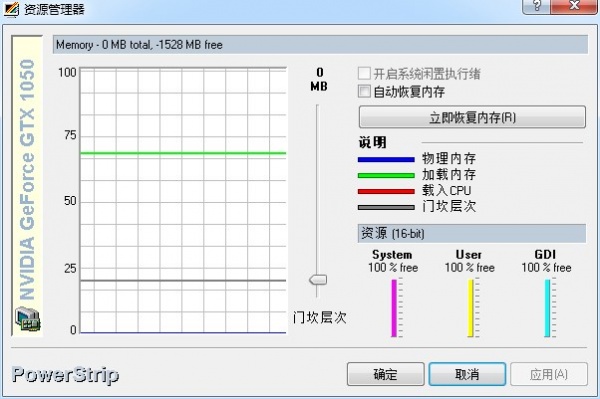Click the cyan GDI resource bar
Image resolution: width=600 pixels, height=399 pixels.
[x=547, y=308]
